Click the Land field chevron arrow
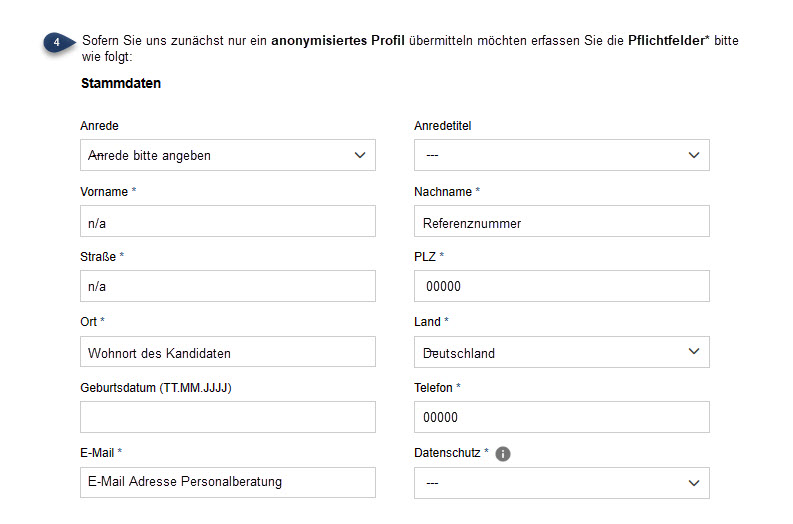Image resolution: width=793 pixels, height=524 pixels. [694, 352]
